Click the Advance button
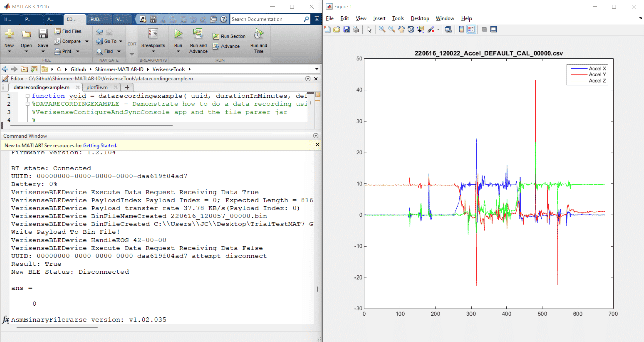Viewport: 644px width, 342px height. tap(226, 46)
